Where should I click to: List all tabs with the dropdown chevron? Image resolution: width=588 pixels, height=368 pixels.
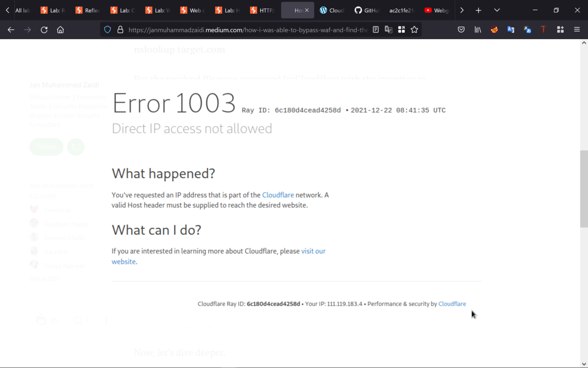click(x=497, y=10)
